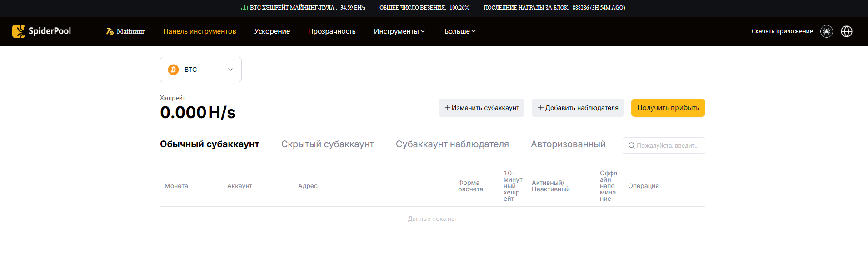Click the hashrate bar chart icon
Screen dimensions: 868x274
(x=244, y=8)
